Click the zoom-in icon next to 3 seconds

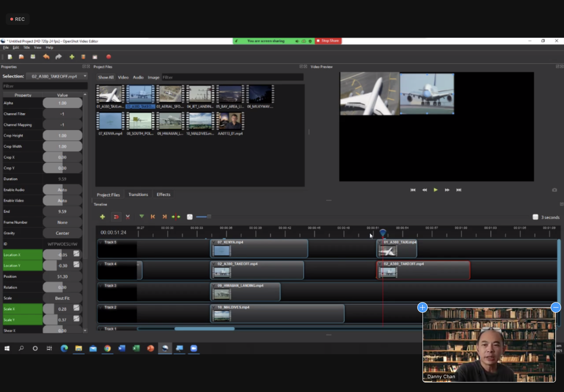point(535,217)
